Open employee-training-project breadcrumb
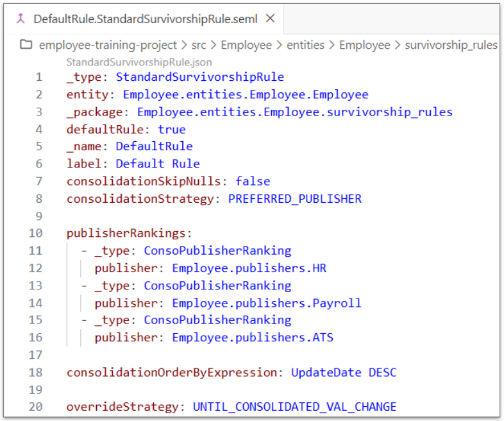This screenshot has height=421, width=504. [x=108, y=45]
